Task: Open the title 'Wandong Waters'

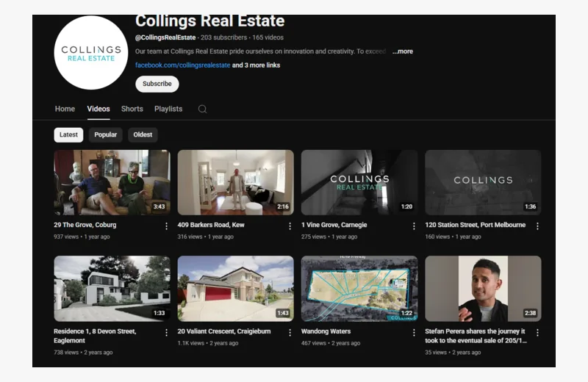Action: click(x=326, y=331)
